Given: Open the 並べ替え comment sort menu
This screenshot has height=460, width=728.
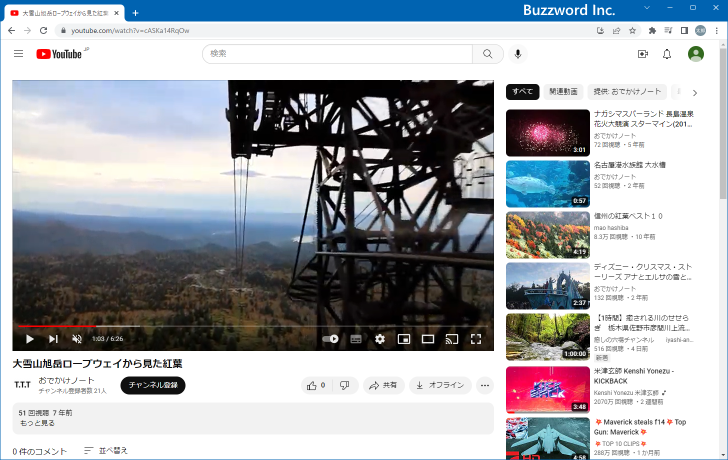Looking at the screenshot, I should point(106,450).
